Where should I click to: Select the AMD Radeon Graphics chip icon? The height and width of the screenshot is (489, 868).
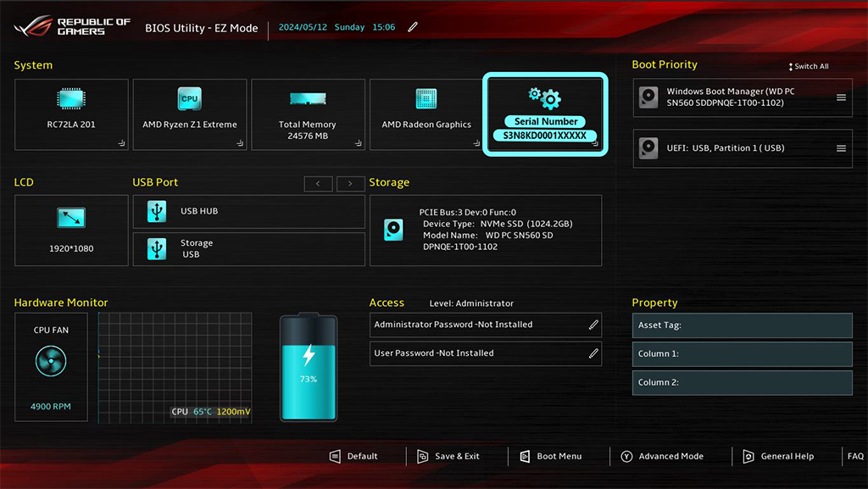(426, 99)
